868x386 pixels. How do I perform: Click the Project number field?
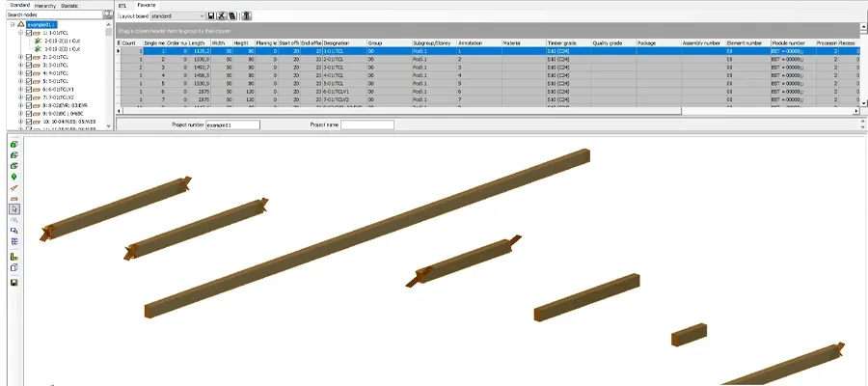point(233,125)
